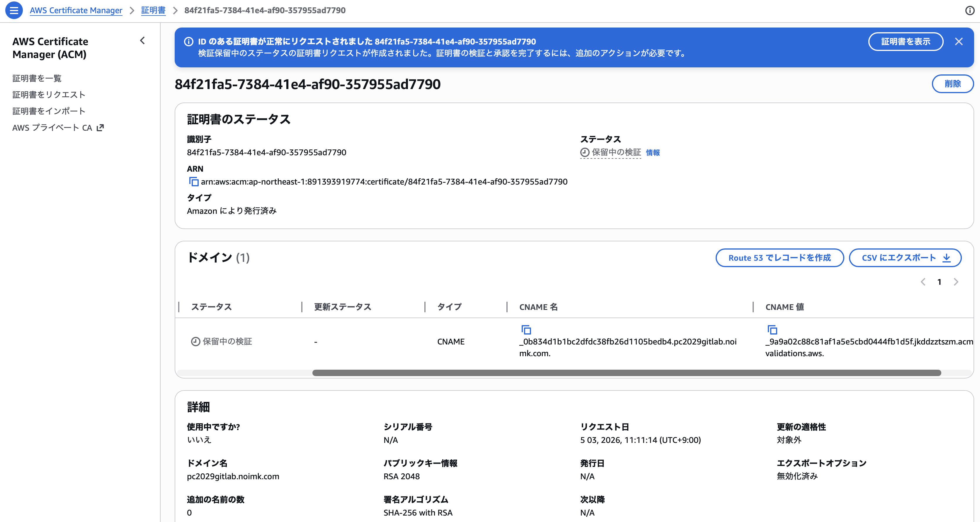Image resolution: width=980 pixels, height=522 pixels.
Task: Open AWS Certificate Manager breadcrumb link
Action: (x=76, y=10)
